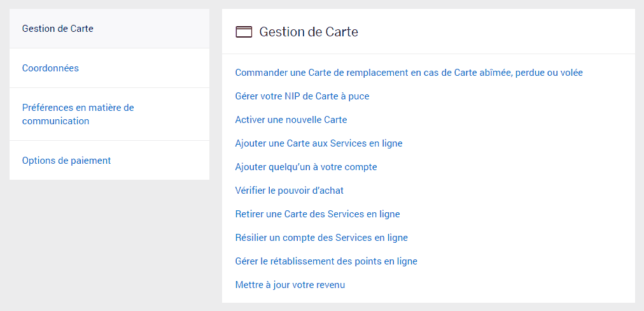Switch to Options de paiement section

coord(66,161)
